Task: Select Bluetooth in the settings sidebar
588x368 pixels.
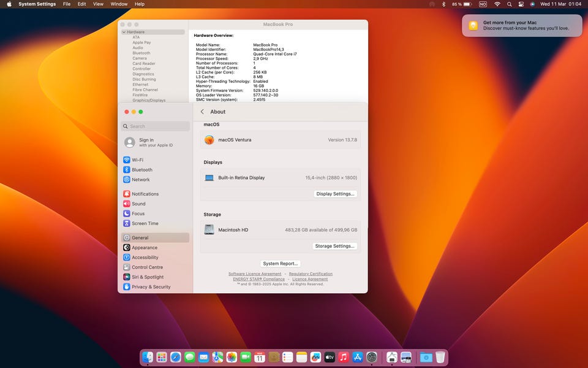Action: 141,170
